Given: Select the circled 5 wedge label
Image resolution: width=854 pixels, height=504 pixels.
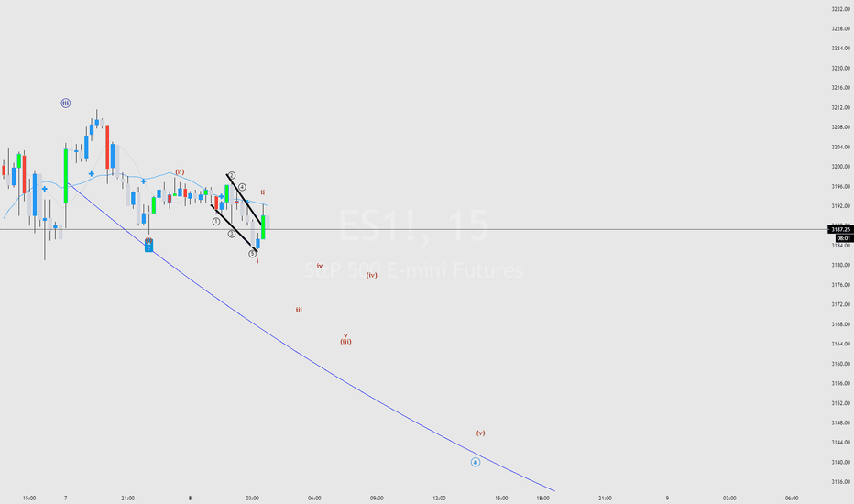Looking at the screenshot, I should (x=252, y=254).
